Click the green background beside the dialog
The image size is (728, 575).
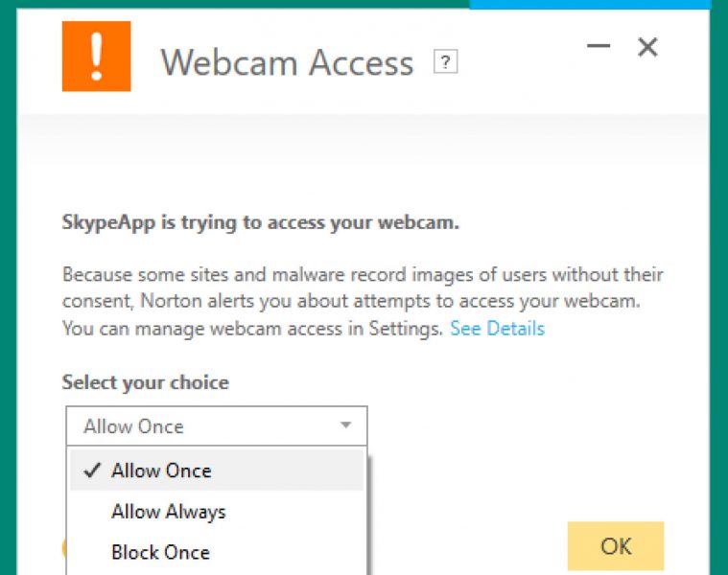tap(8, 287)
